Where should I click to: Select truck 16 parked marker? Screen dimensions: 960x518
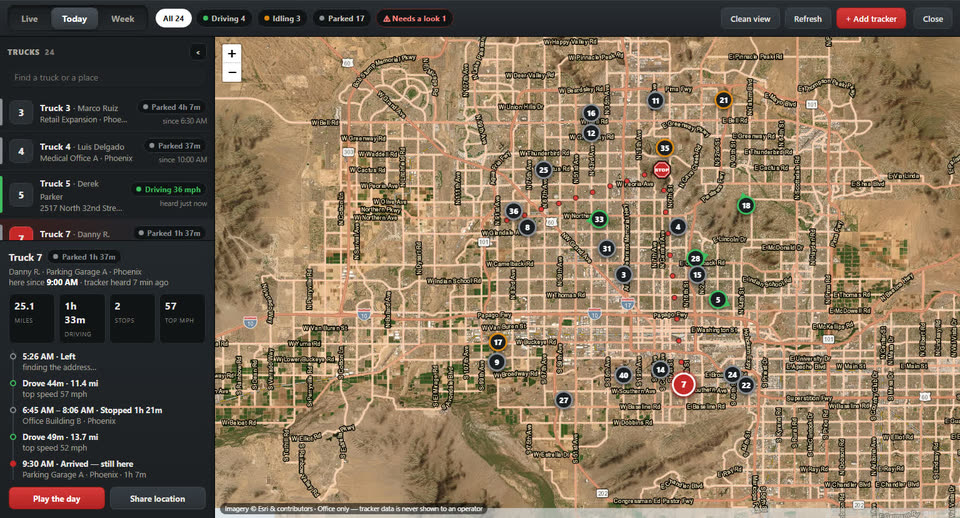pos(591,113)
